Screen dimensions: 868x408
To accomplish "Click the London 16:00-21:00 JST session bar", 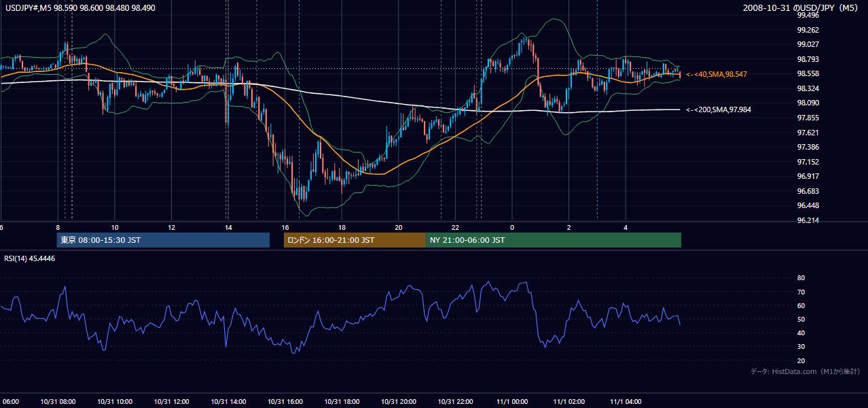I will (x=355, y=240).
